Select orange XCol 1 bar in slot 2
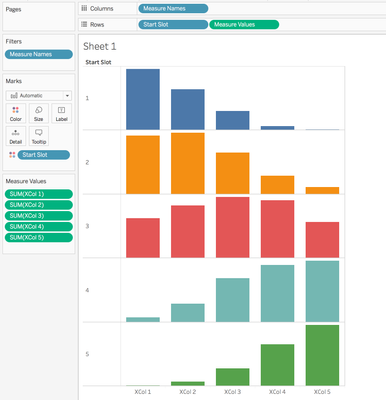 (143, 165)
